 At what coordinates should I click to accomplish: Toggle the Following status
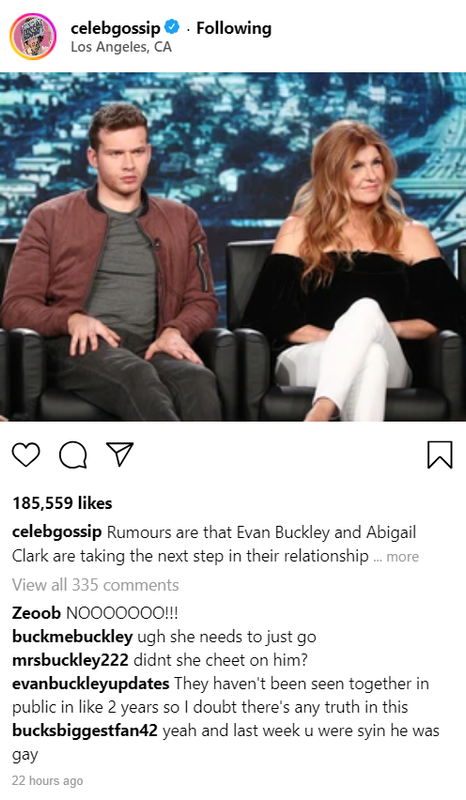tap(234, 28)
